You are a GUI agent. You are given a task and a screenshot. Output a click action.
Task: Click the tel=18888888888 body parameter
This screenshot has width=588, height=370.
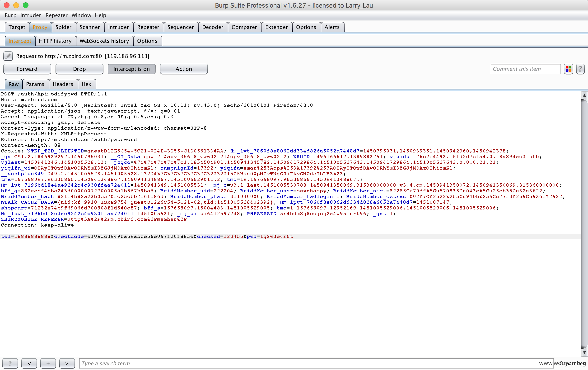pyautogui.click(x=26, y=236)
